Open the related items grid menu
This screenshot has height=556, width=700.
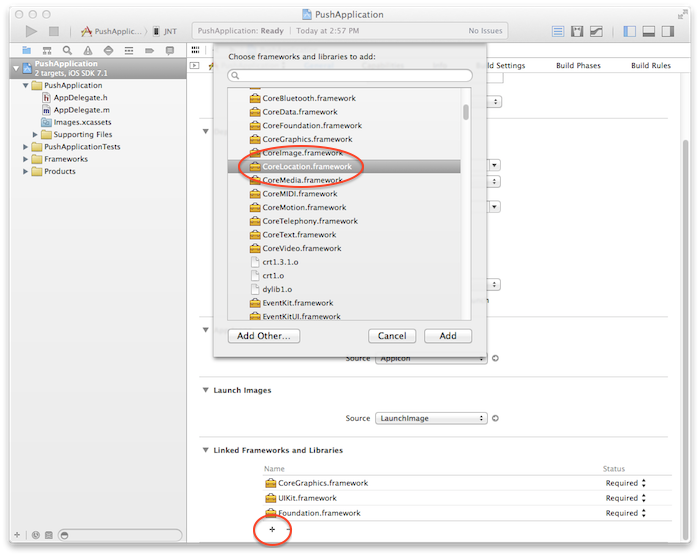(x=195, y=50)
